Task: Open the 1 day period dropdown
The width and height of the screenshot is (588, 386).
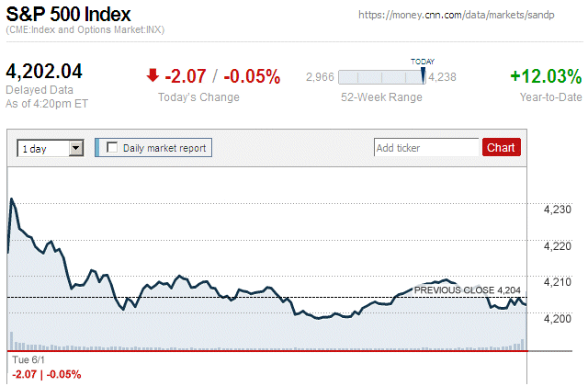Action: pyautogui.click(x=51, y=148)
